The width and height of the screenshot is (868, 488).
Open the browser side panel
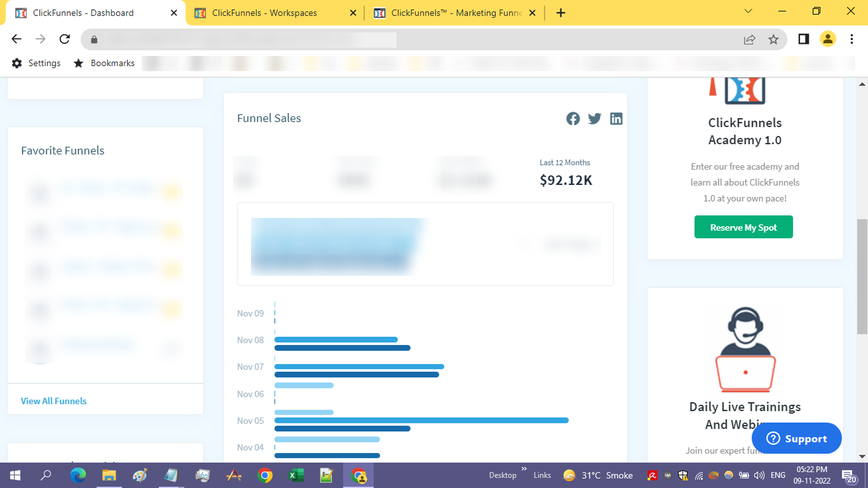(804, 39)
